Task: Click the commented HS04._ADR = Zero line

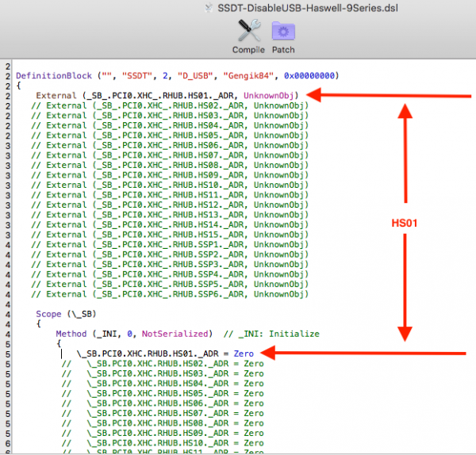Action: coord(163,384)
